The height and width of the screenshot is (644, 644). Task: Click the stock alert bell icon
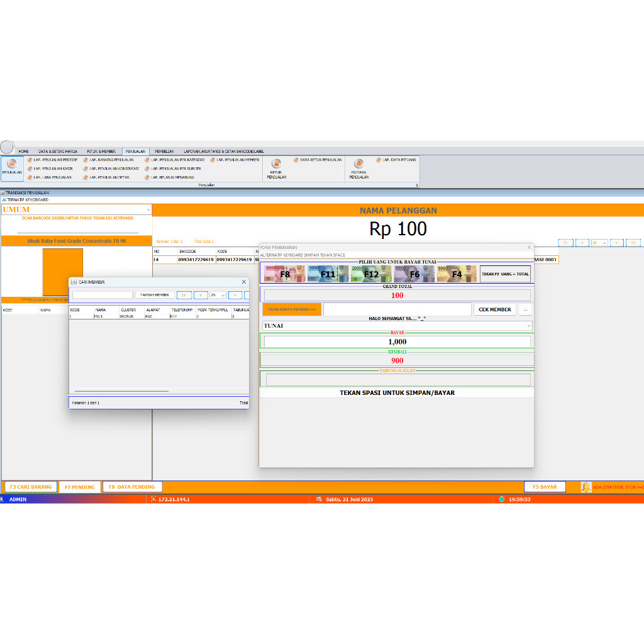tap(586, 487)
